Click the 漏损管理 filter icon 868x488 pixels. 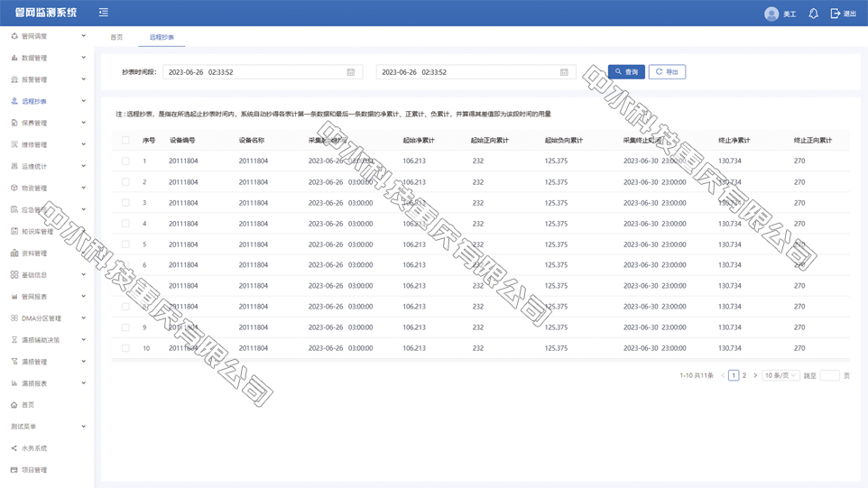pyautogui.click(x=14, y=362)
